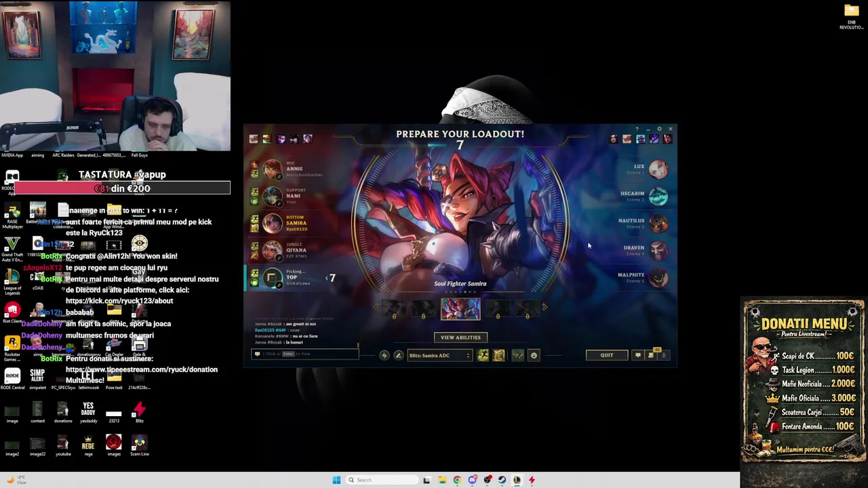Open Steam from the taskbar
Viewport: 868px width, 488px height.
coord(502,480)
